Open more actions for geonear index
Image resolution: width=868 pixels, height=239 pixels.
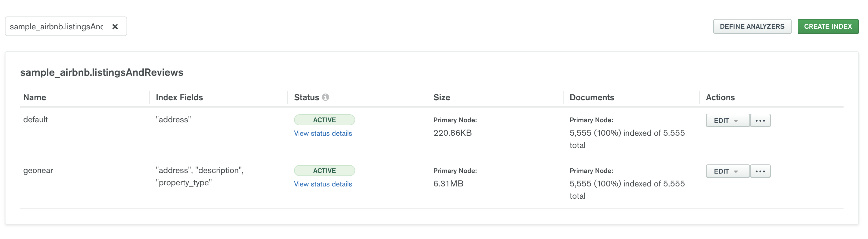point(760,171)
